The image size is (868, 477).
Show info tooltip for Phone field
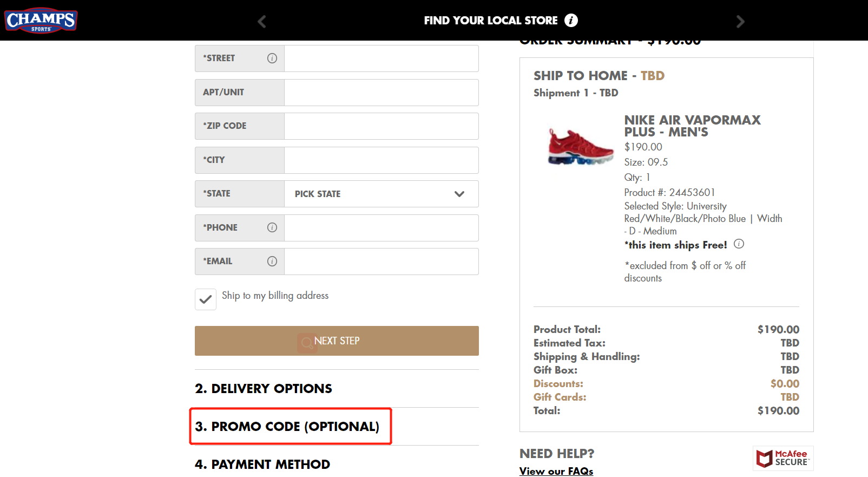272,227
